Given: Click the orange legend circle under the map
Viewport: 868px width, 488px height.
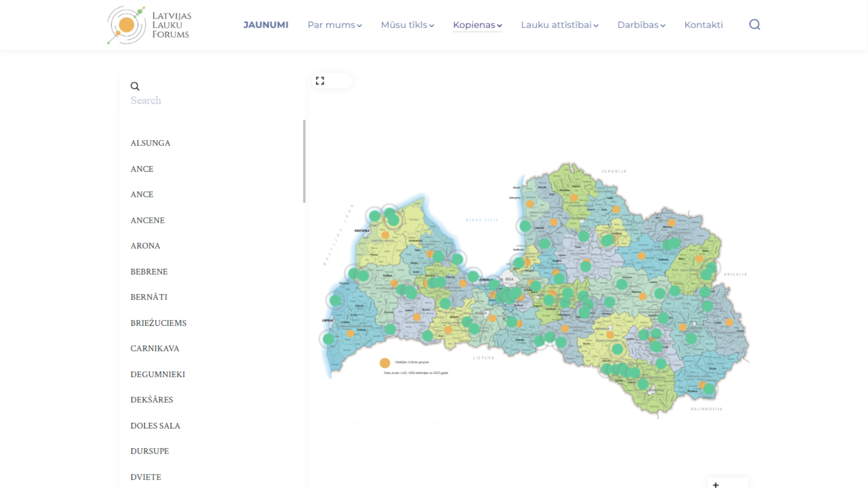Looking at the screenshot, I should click(x=385, y=363).
